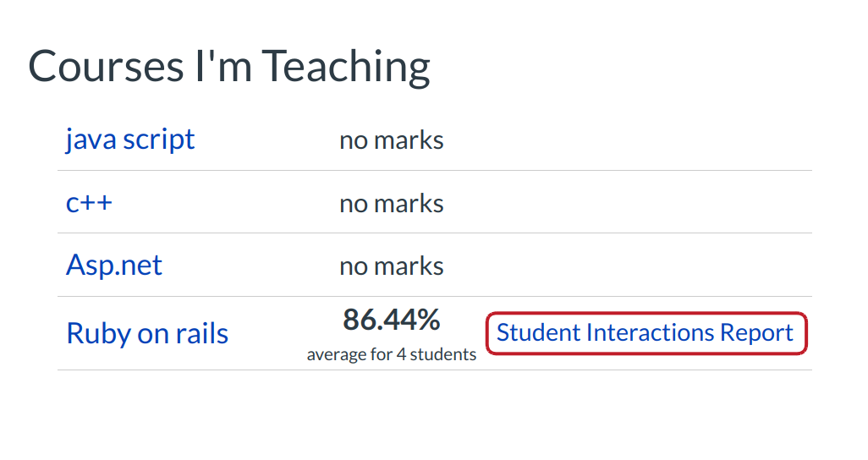Viewport: 868px width, 460px height.
Task: Go to the Asp.net course
Action: pyautogui.click(x=114, y=266)
